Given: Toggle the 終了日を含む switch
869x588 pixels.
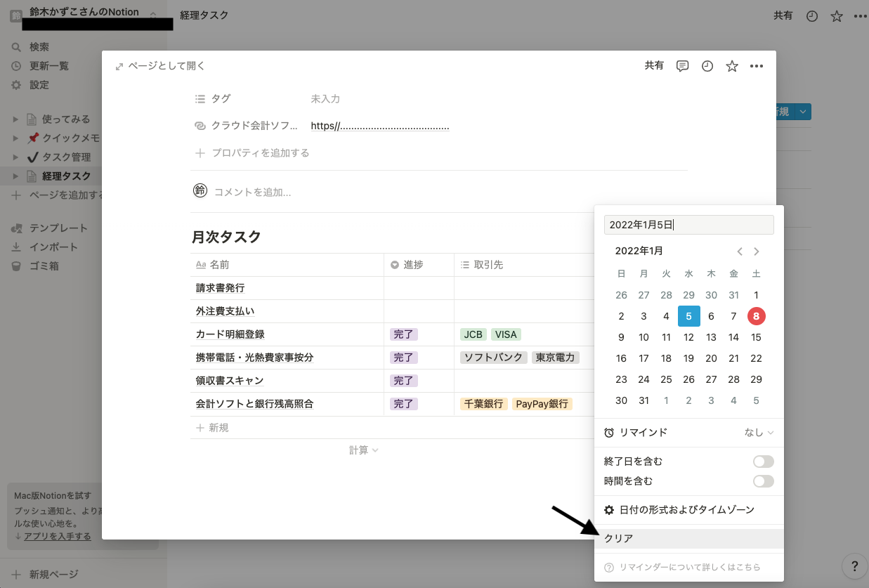Looking at the screenshot, I should (763, 462).
